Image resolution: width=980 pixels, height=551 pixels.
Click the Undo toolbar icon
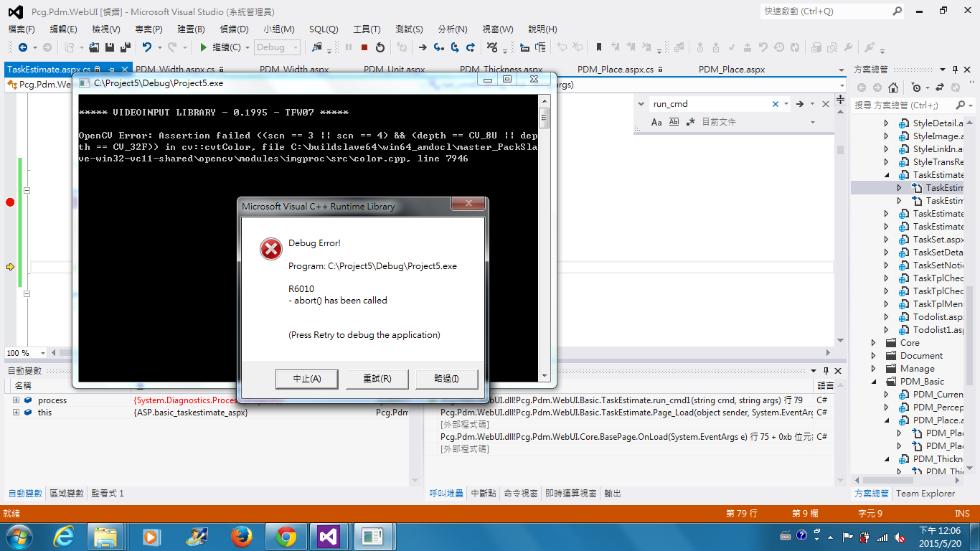click(x=147, y=47)
